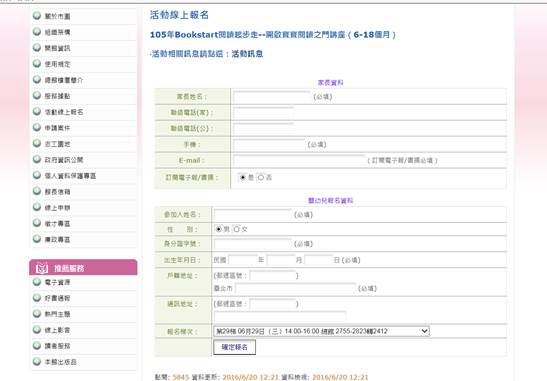547x381 pixels.
Task: Focus the 手機 mobile number field
Action: tap(269, 144)
